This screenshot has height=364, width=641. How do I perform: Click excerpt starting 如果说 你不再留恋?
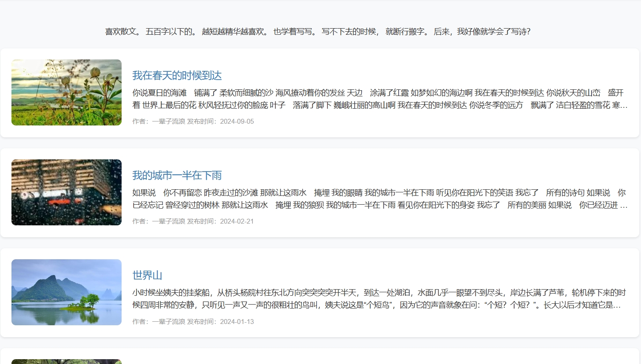(x=380, y=199)
